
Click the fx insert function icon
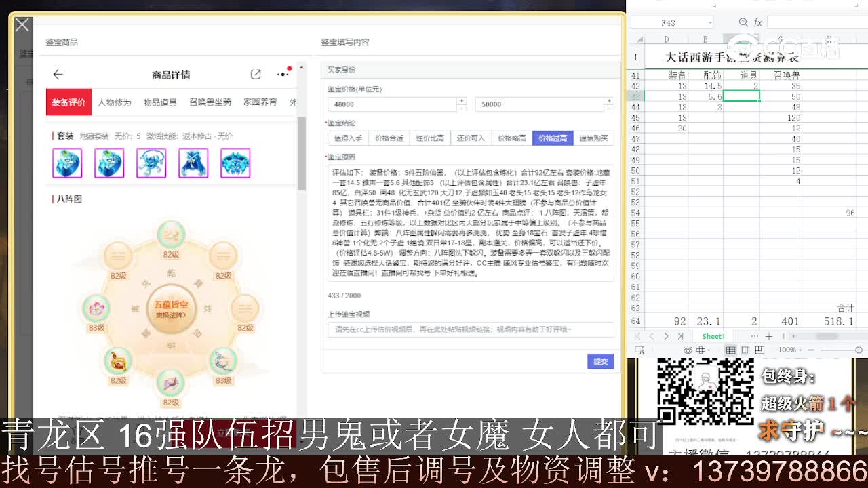(759, 22)
